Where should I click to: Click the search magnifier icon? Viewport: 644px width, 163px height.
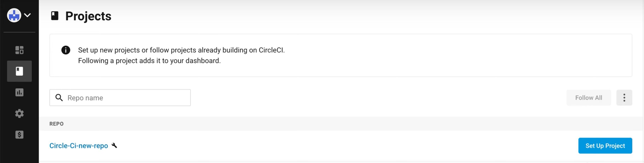tap(59, 98)
